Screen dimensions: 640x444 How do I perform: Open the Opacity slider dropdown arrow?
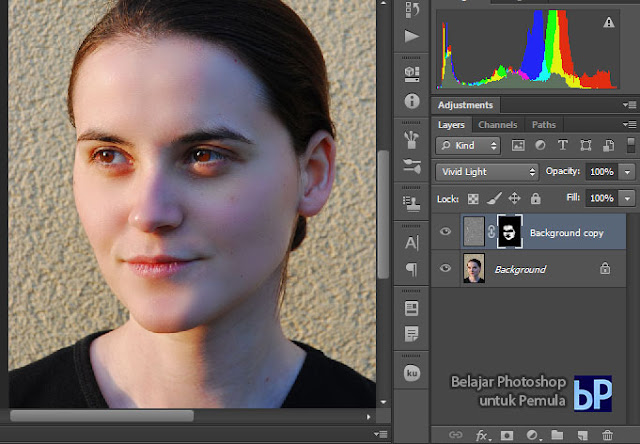[x=627, y=172]
